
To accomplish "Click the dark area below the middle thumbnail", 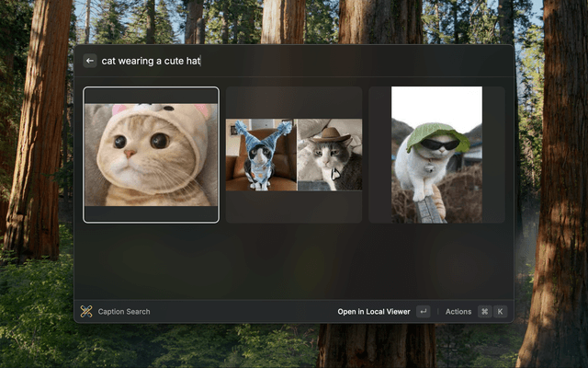I will (294, 206).
